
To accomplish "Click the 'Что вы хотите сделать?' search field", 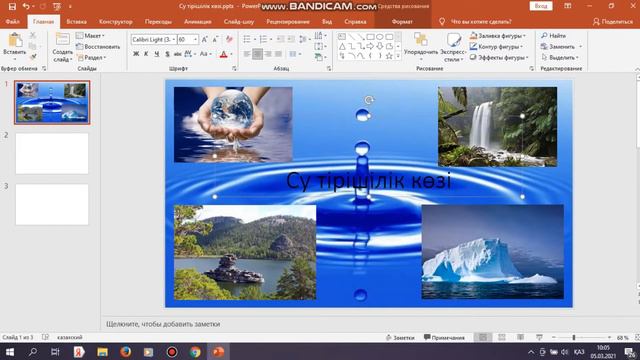I will (480, 22).
